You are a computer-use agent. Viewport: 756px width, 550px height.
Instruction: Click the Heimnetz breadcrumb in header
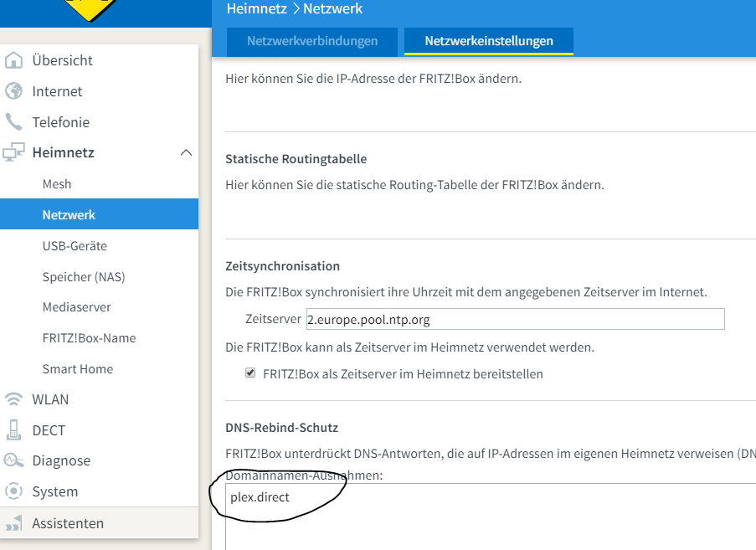pos(256,8)
